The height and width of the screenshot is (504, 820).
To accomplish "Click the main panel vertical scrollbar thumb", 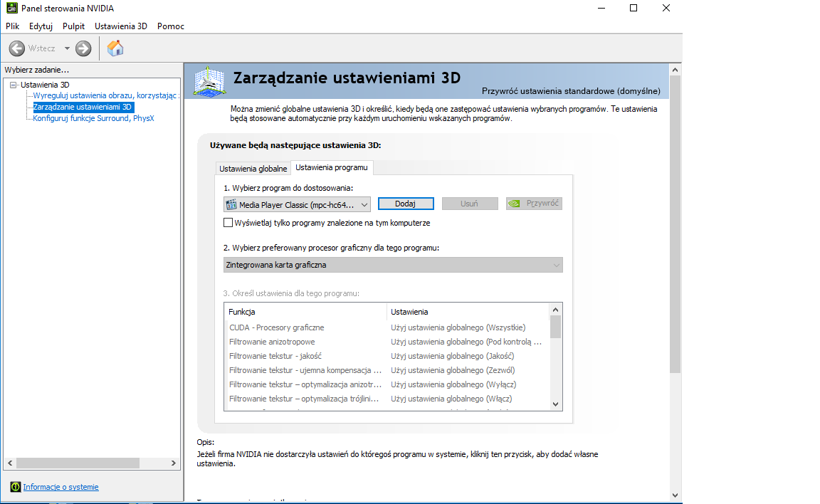I will [x=675, y=224].
